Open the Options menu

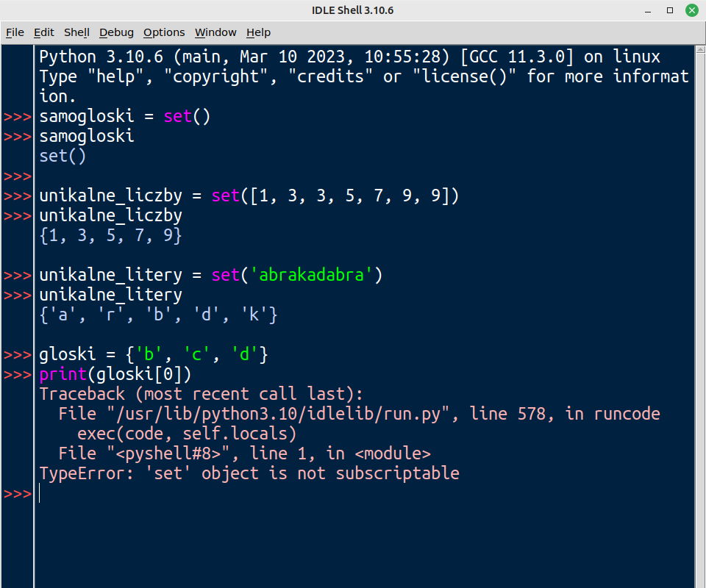164,32
